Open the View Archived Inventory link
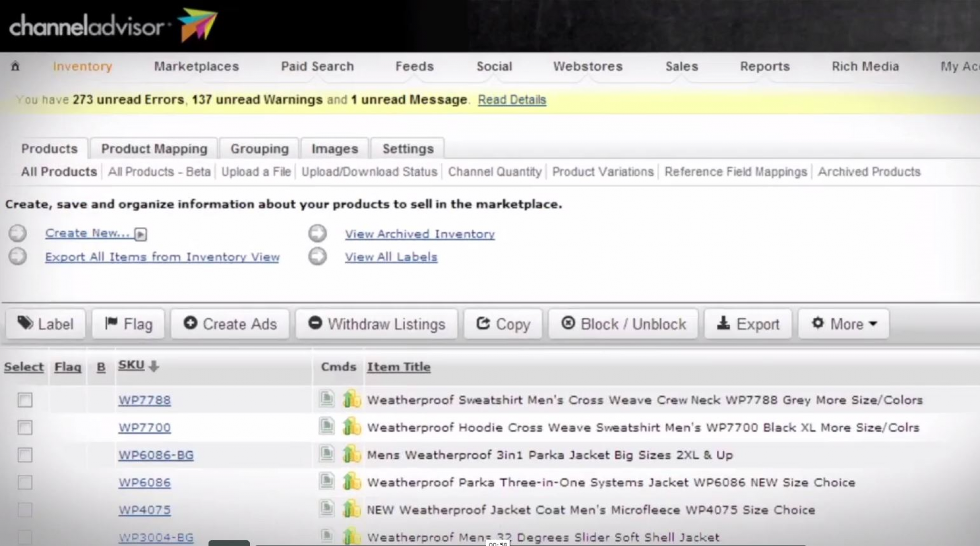Viewport: 980px width, 546px height. (x=419, y=234)
